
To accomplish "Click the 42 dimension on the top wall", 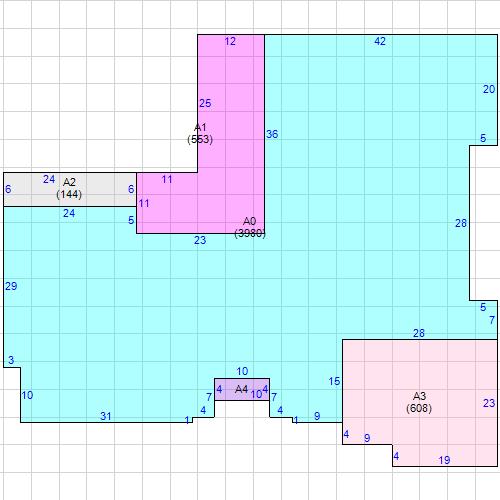I will click(x=380, y=41).
